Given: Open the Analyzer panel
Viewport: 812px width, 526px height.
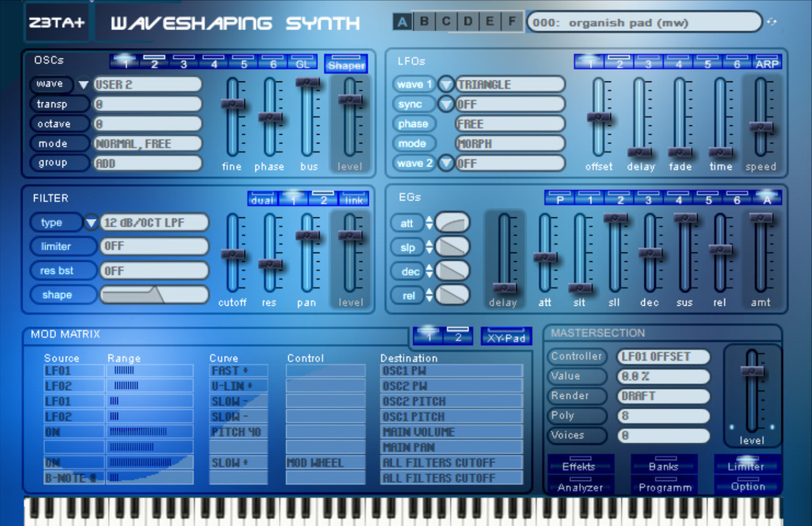Looking at the screenshot, I should [580, 485].
